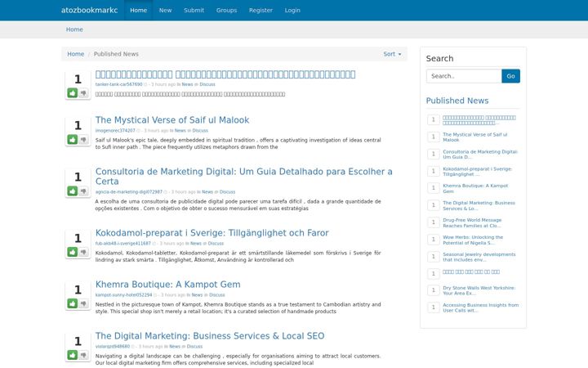Image resolution: width=588 pixels, height=368 pixels.
Task: Click Home in the gray sub-header bar
Action: [x=74, y=29]
